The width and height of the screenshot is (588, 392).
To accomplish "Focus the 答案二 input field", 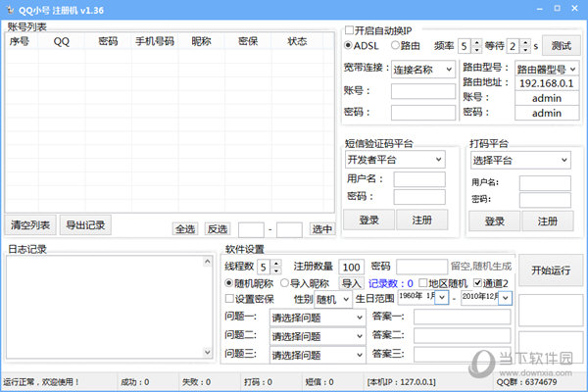I will coord(462,336).
